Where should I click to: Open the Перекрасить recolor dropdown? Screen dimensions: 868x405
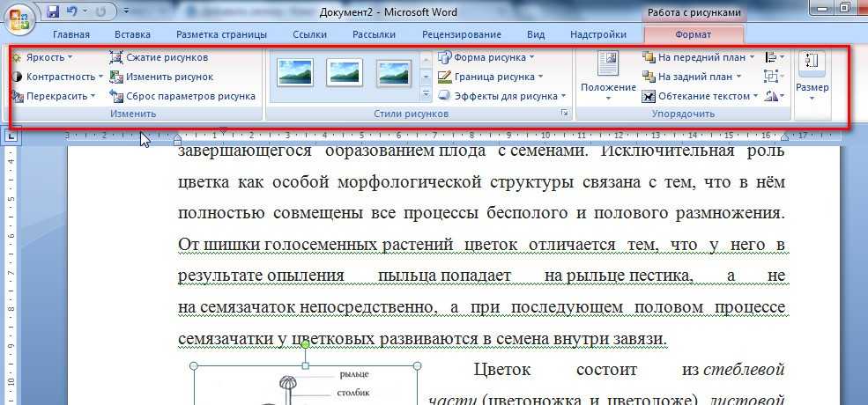[x=54, y=96]
